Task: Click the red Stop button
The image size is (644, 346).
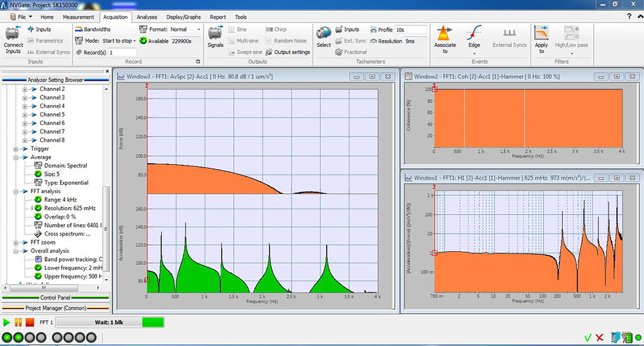Action: tap(30, 322)
